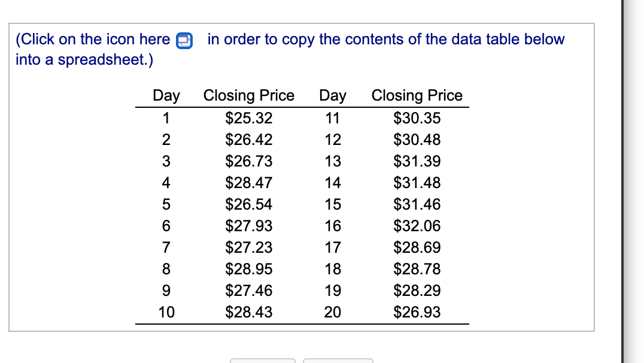This screenshot has height=363, width=644.
Task: Click the copy-to-spreadsheet icon
Action: tap(184, 41)
